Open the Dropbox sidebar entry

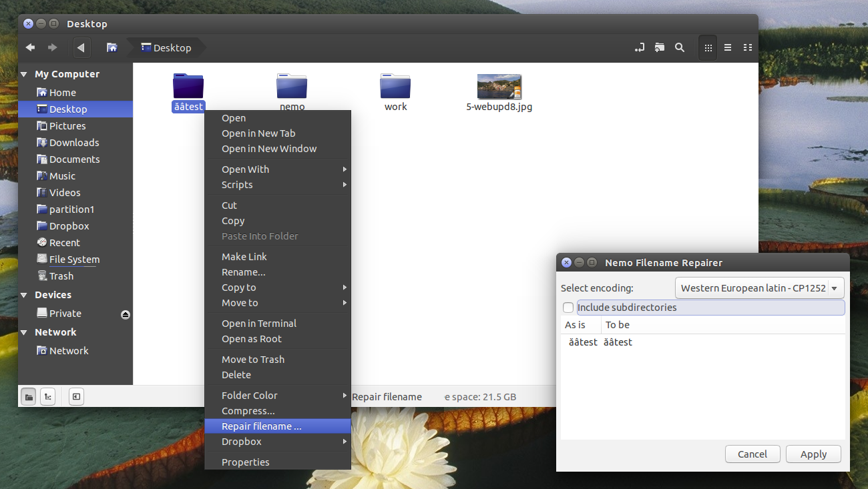click(69, 225)
